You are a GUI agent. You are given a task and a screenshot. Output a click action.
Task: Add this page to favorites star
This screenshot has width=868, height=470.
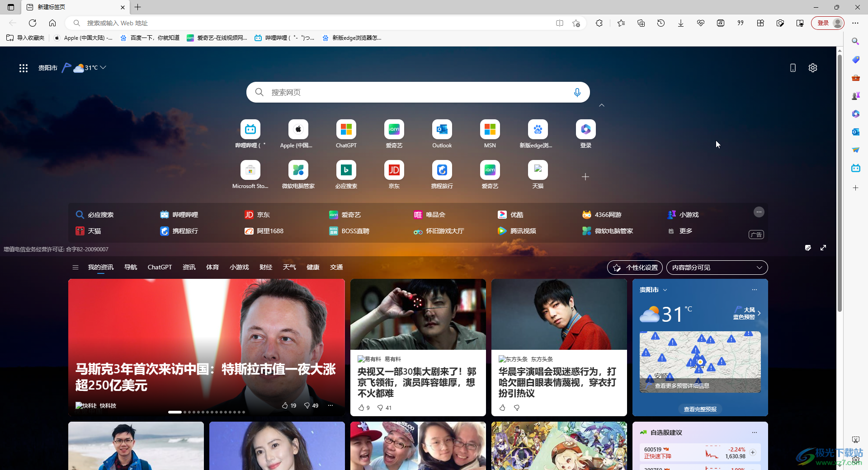[x=576, y=23]
